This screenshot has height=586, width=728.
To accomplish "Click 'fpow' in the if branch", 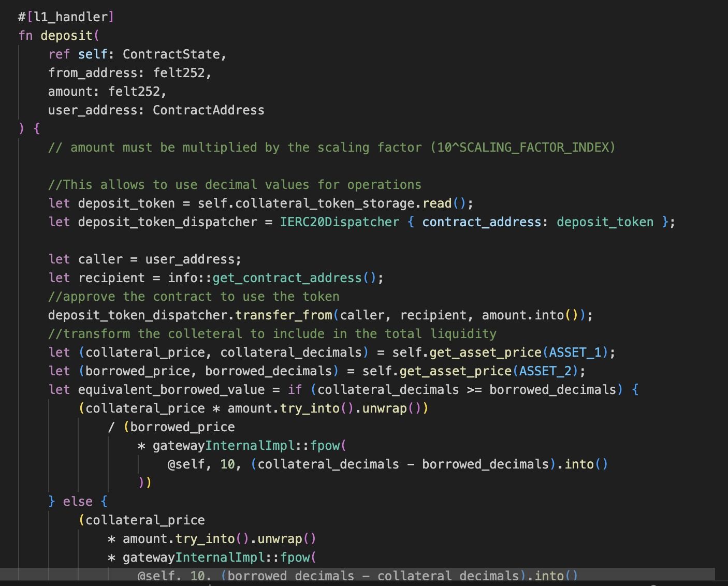I will click(x=325, y=446).
